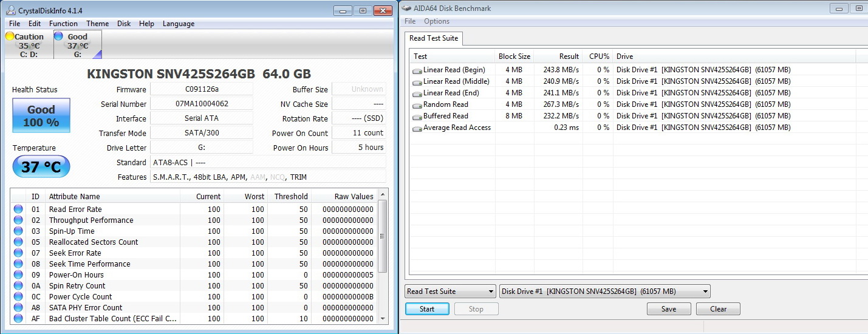Open the Options menu in AIDA64
This screenshot has width=868, height=334.
pos(437,21)
